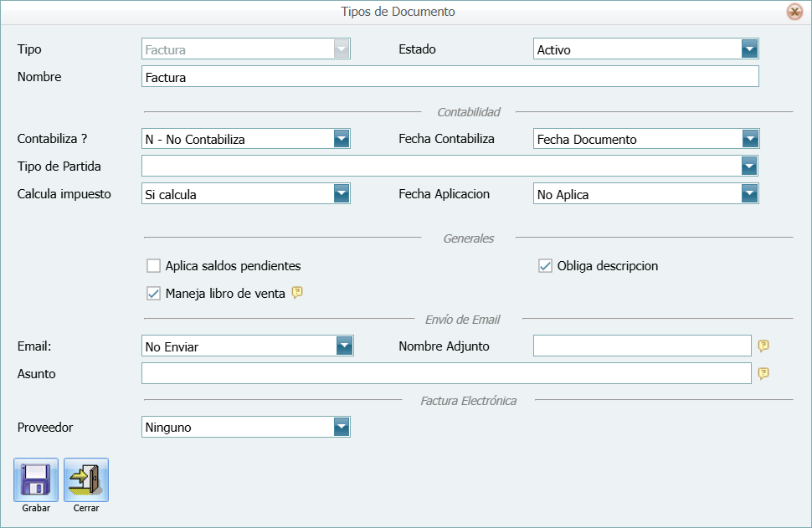Expand the Fecha Contabiliza dropdown
The image size is (812, 528).
[x=750, y=138]
